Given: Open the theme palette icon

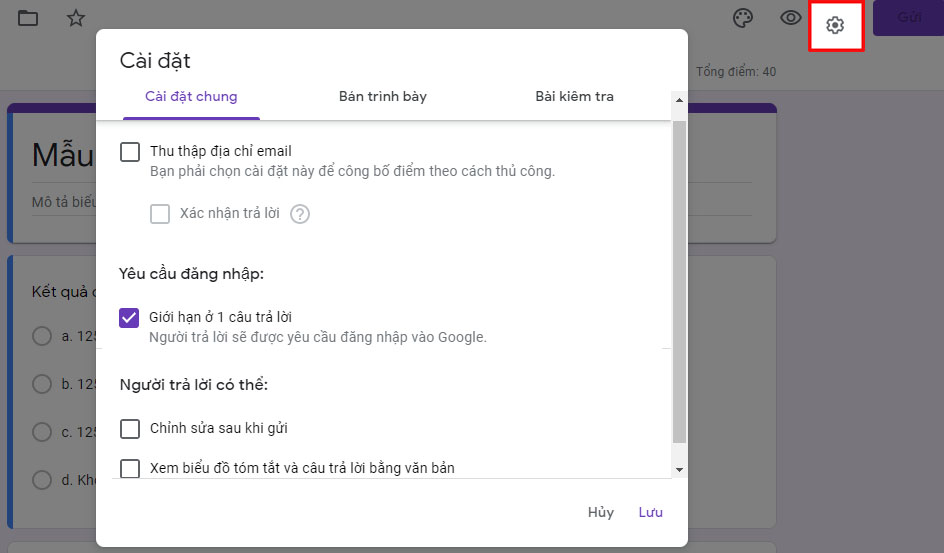Looking at the screenshot, I should pyautogui.click(x=741, y=19).
